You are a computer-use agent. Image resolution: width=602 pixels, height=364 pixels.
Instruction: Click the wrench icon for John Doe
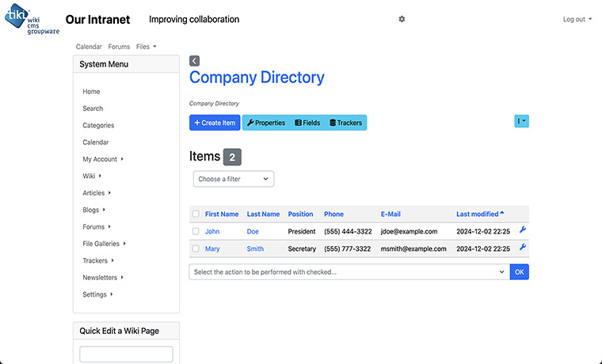pyautogui.click(x=523, y=231)
